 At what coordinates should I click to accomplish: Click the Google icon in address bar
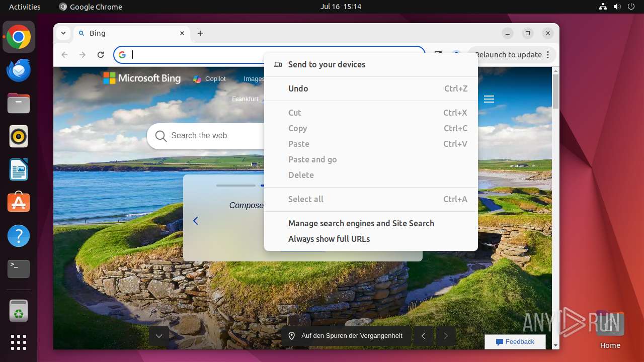tap(122, 55)
